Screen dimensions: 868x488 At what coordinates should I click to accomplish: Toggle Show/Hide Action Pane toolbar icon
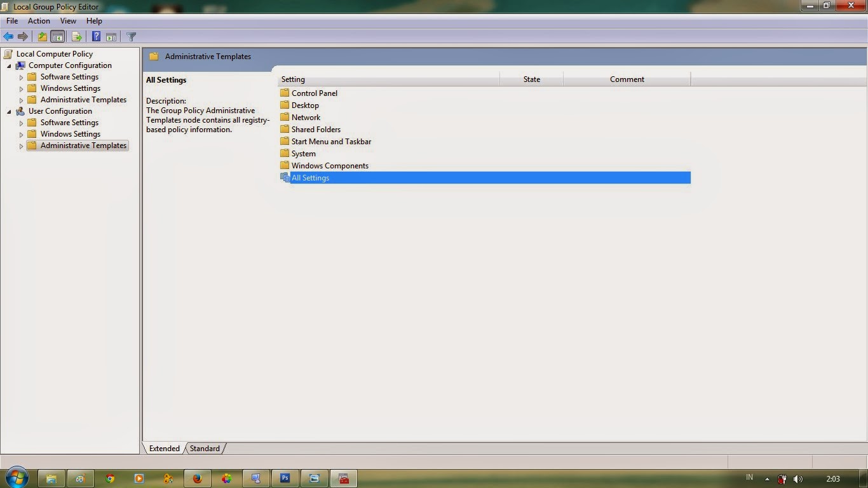111,37
